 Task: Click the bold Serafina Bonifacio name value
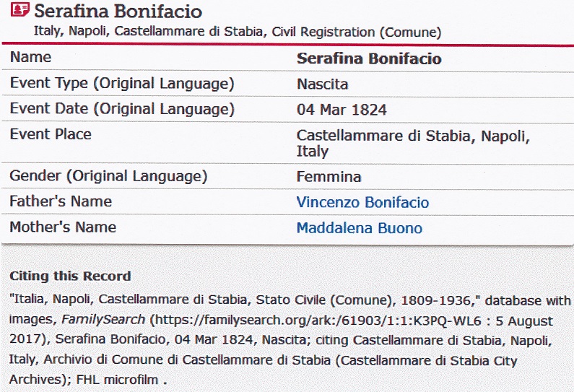pyautogui.click(x=369, y=59)
